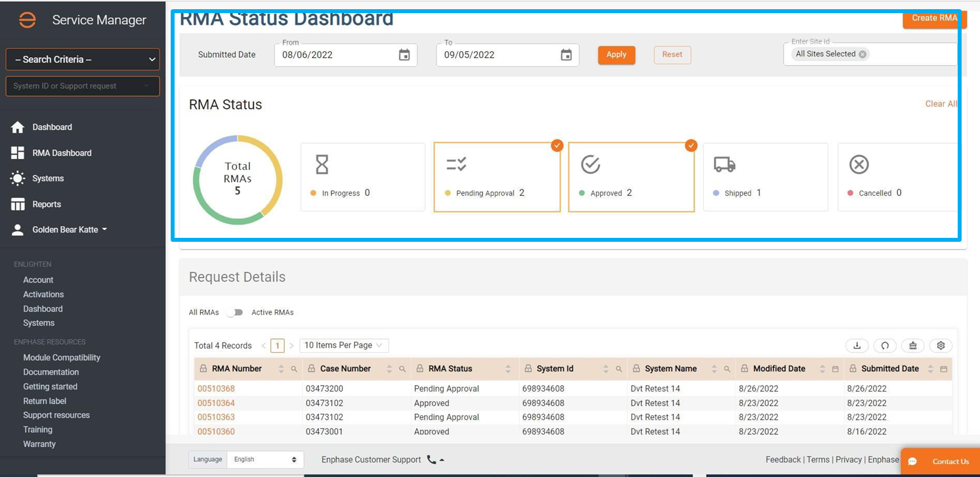Open the From date calendar picker icon
Viewport: 980px width, 477px height.
click(x=404, y=55)
